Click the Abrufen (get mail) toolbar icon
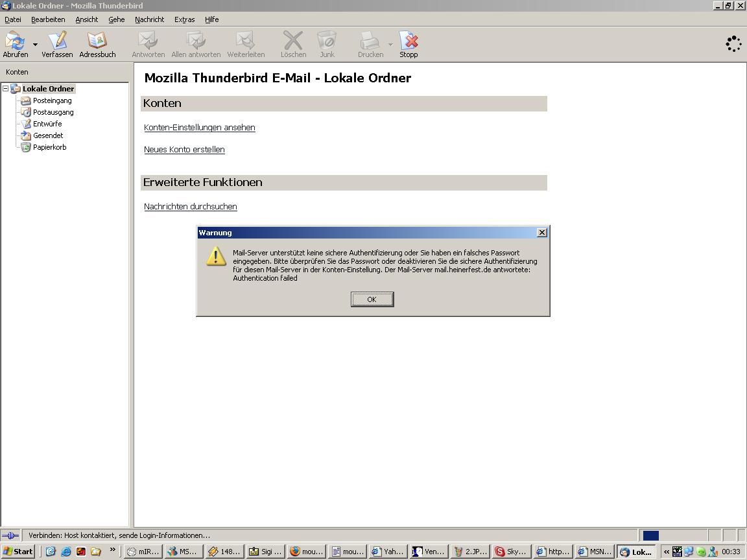The height and width of the screenshot is (560, 747). tap(16, 44)
